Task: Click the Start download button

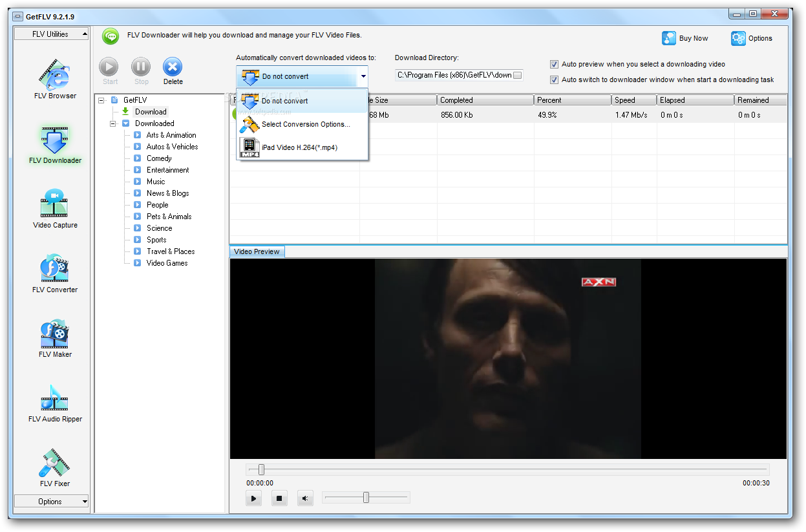Action: pyautogui.click(x=110, y=71)
